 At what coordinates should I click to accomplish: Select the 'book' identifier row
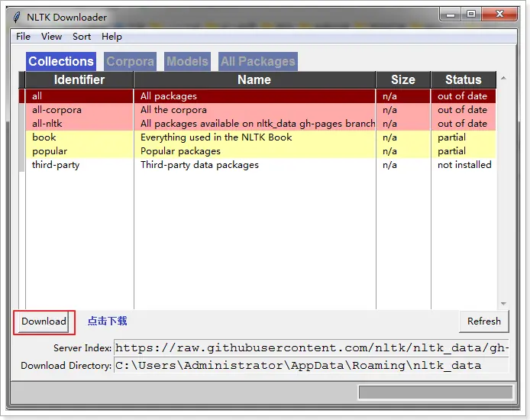[x=79, y=137]
